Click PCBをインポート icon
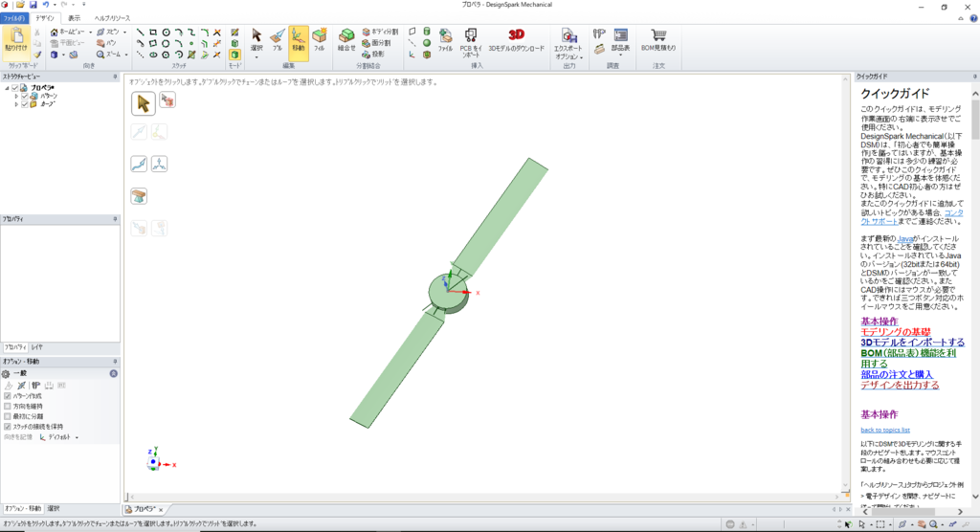Viewport: 980px width, 532px height. (x=471, y=42)
